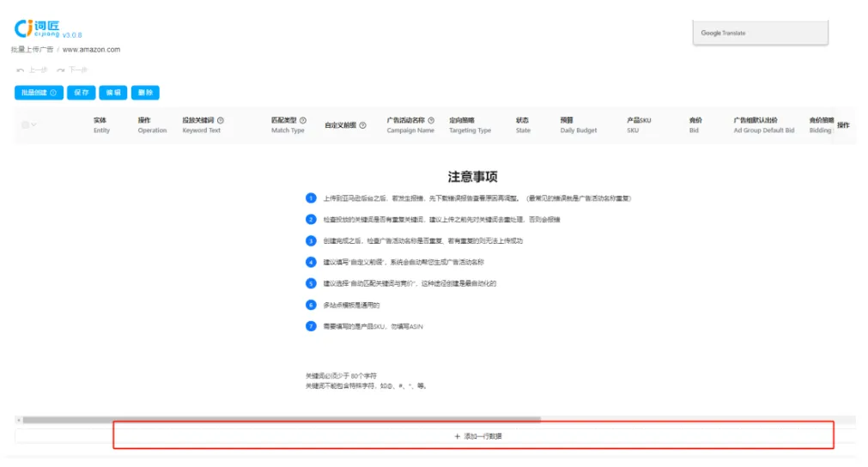Open dropdown arrow beside select-all checkbox

pyautogui.click(x=34, y=125)
